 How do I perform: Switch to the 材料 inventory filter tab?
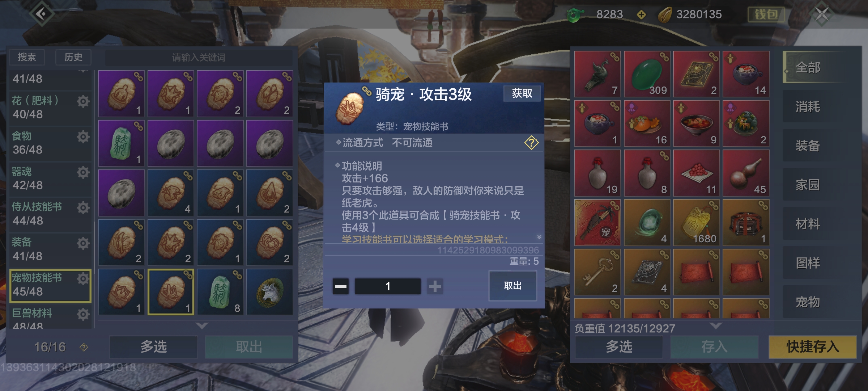[808, 224]
